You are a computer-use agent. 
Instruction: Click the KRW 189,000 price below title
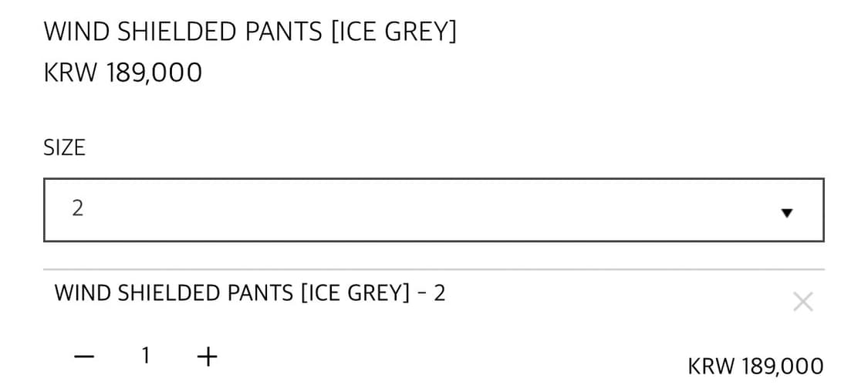coord(123,73)
